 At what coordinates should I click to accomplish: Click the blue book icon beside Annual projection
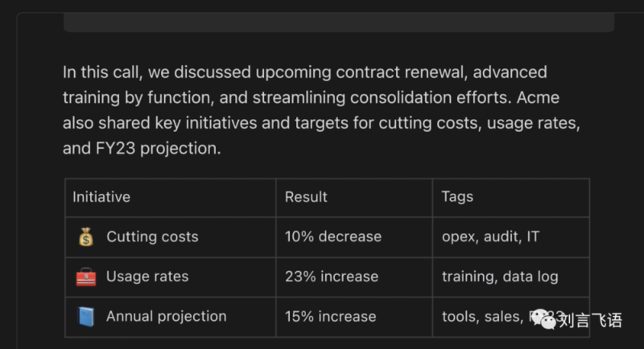[85, 317]
